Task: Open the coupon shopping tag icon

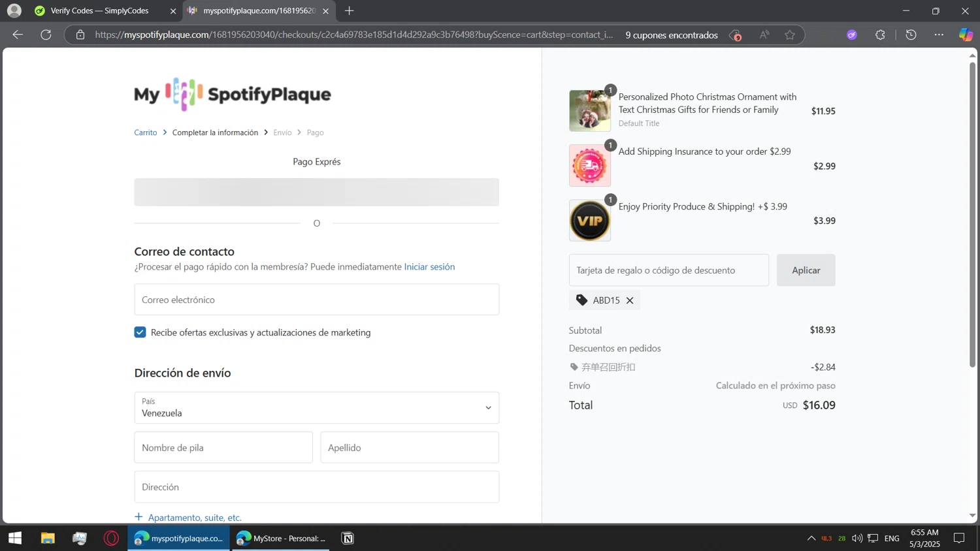Action: tap(735, 35)
